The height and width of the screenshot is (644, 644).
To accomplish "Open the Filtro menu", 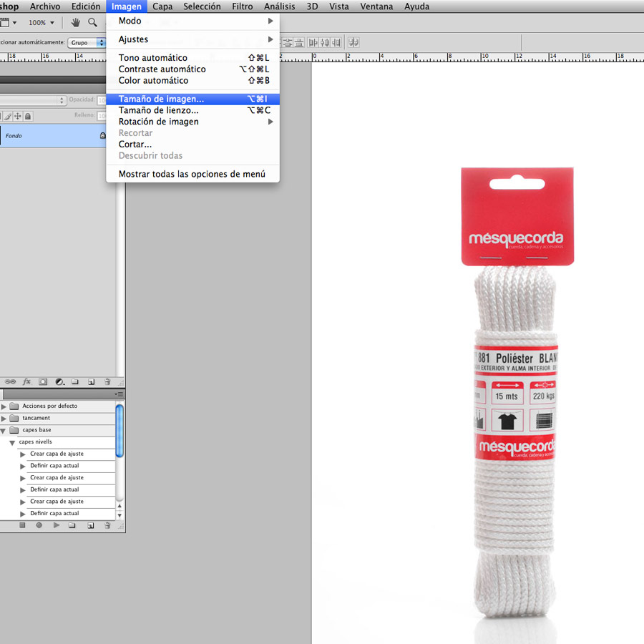I will 242,6.
